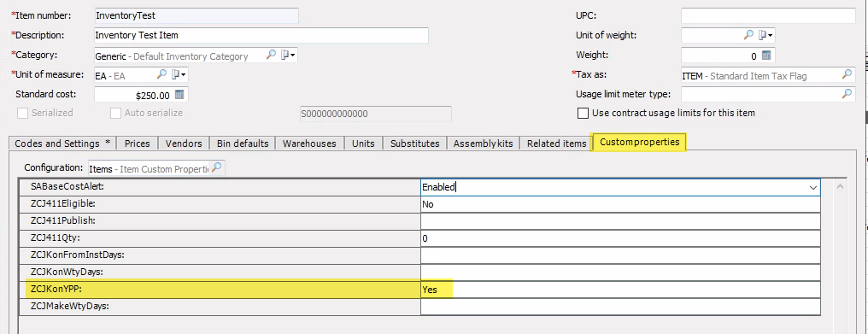Open the Unit of weight record options icon

[765, 35]
